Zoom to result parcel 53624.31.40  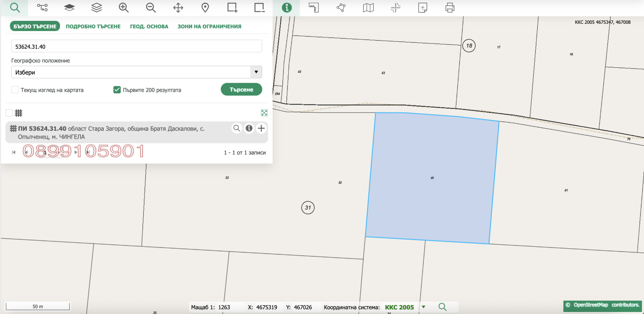(x=237, y=128)
